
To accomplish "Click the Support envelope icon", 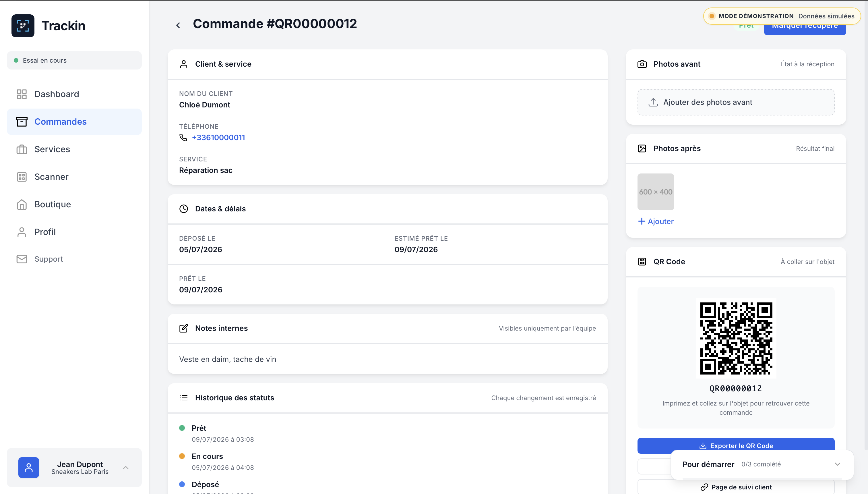I will [22, 259].
